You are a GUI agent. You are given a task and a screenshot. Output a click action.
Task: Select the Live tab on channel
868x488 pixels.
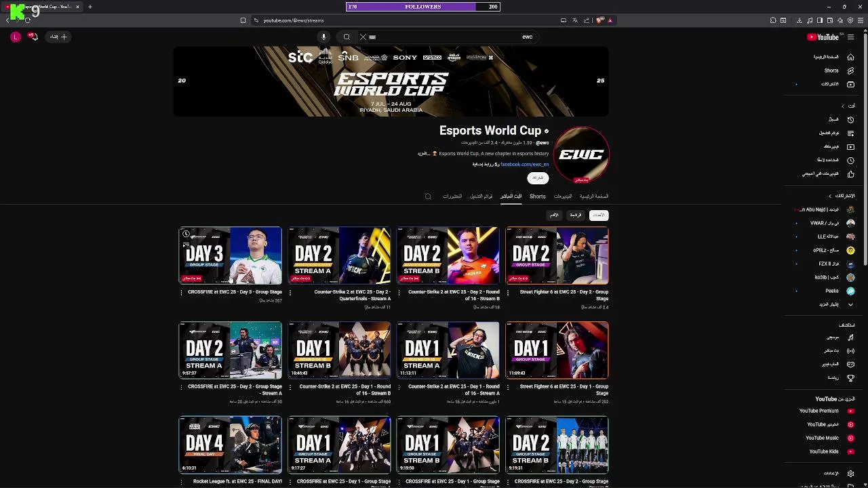511,197
